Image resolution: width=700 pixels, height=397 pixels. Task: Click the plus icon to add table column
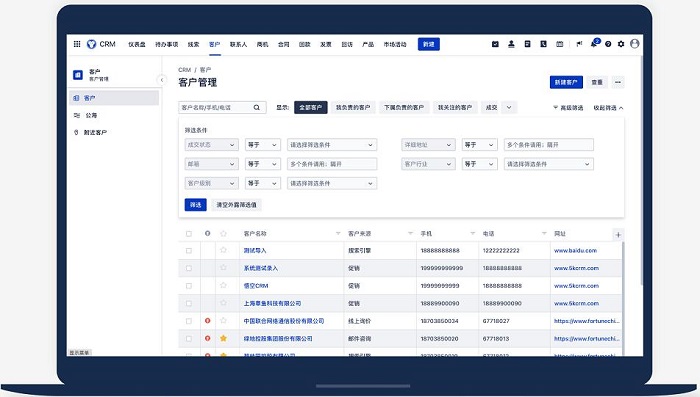tap(618, 234)
